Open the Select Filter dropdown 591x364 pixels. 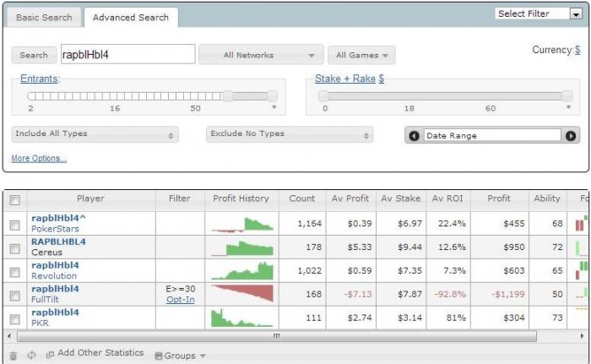coord(539,14)
